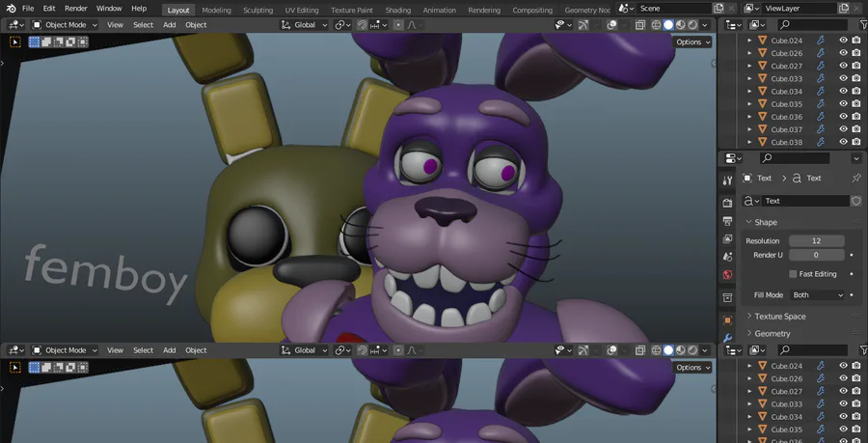Toggle gizmo display in upper viewport header
The width and height of the screenshot is (868, 443).
(x=583, y=25)
